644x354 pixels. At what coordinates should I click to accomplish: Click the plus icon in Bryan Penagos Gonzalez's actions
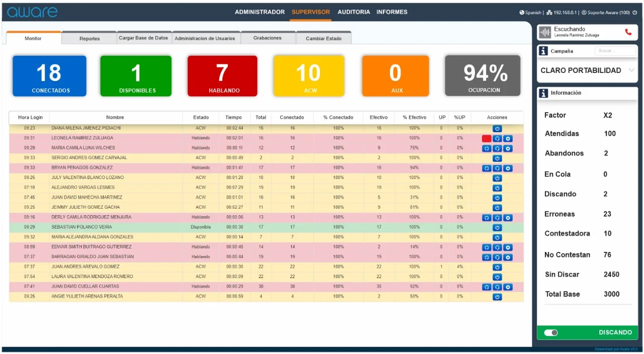point(508,167)
